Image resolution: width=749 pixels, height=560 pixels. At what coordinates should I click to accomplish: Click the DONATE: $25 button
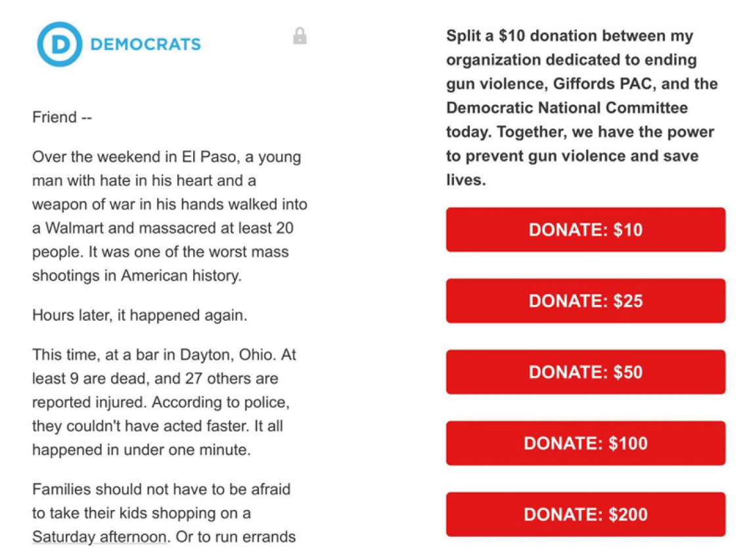click(585, 300)
